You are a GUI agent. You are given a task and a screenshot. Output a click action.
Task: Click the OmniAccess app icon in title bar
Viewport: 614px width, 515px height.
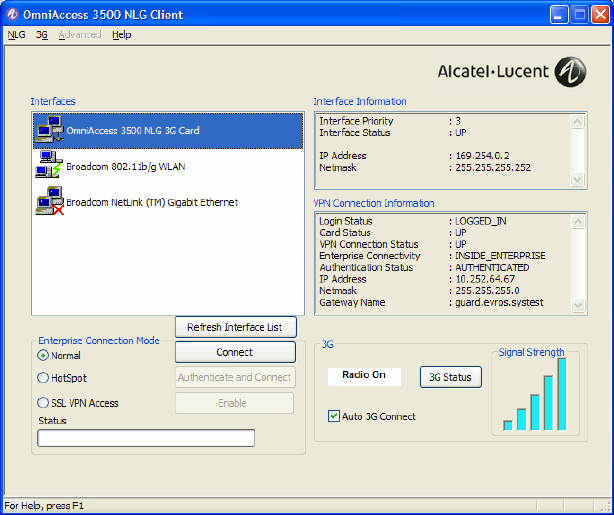(12, 14)
